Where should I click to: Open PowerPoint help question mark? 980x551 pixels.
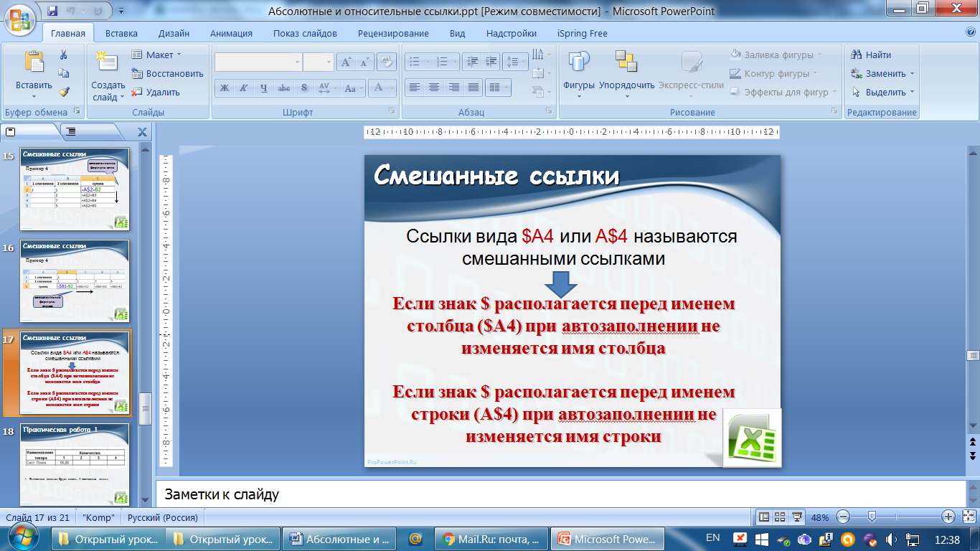(971, 32)
